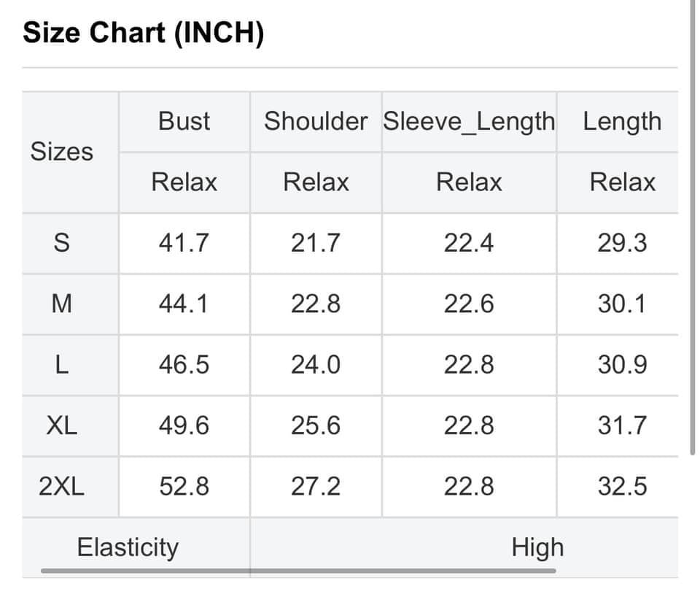Click the vertical scrollbar on the right edge

pyautogui.click(x=693, y=226)
